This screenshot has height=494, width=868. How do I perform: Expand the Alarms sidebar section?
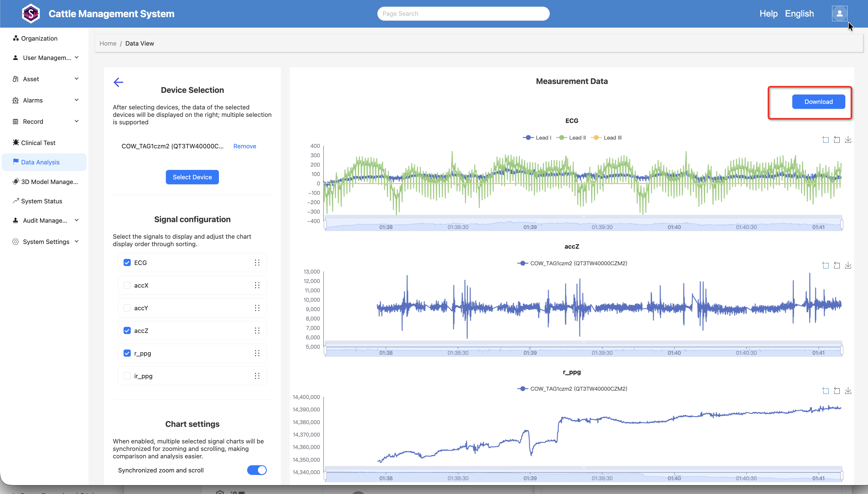coord(45,100)
